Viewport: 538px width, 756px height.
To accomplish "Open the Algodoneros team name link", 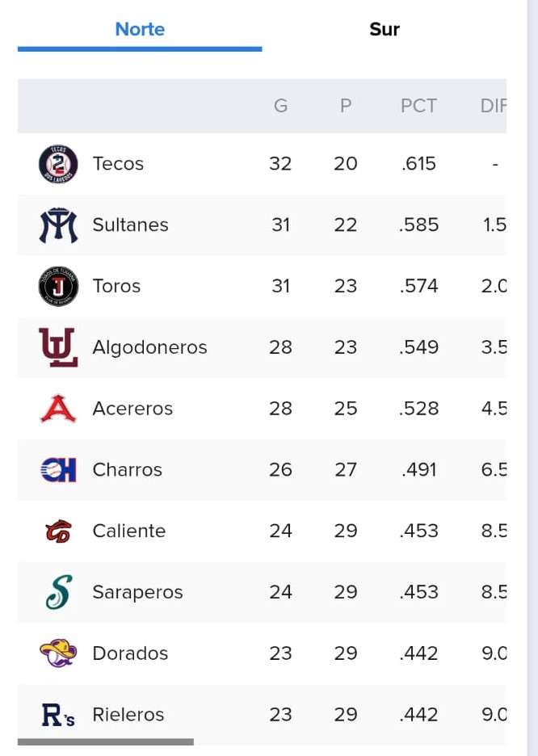I will [149, 347].
